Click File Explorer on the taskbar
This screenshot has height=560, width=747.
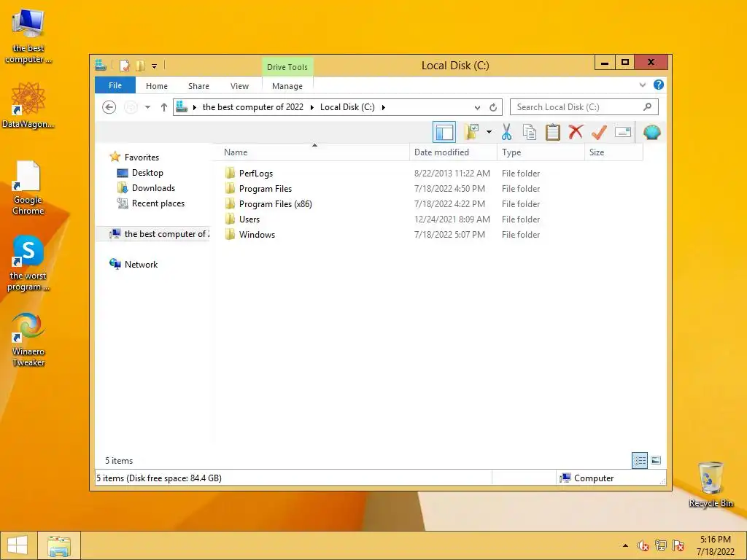click(59, 545)
